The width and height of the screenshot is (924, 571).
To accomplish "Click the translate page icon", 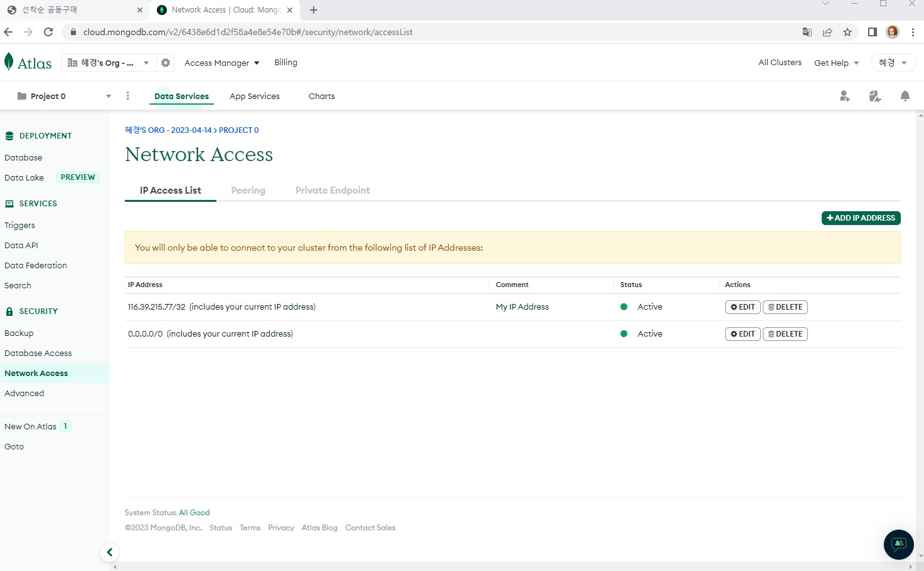I will pos(807,32).
